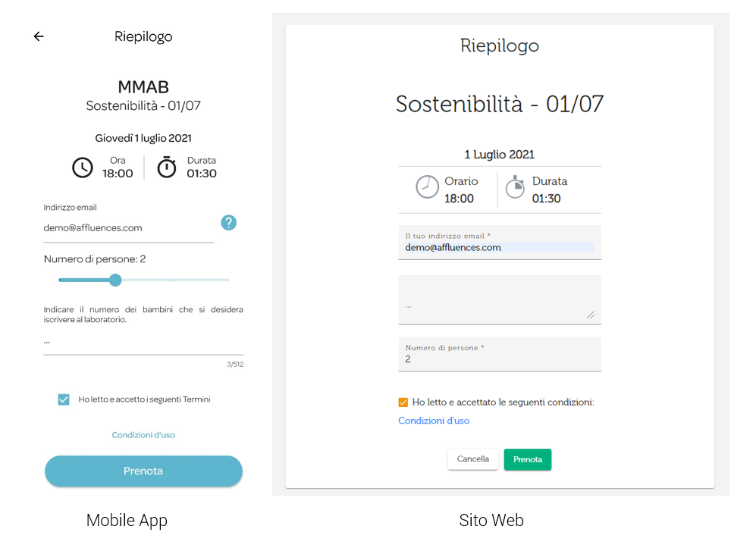Image resolution: width=756 pixels, height=545 pixels.
Task: Click the green Prenota button on website
Action: [528, 459]
